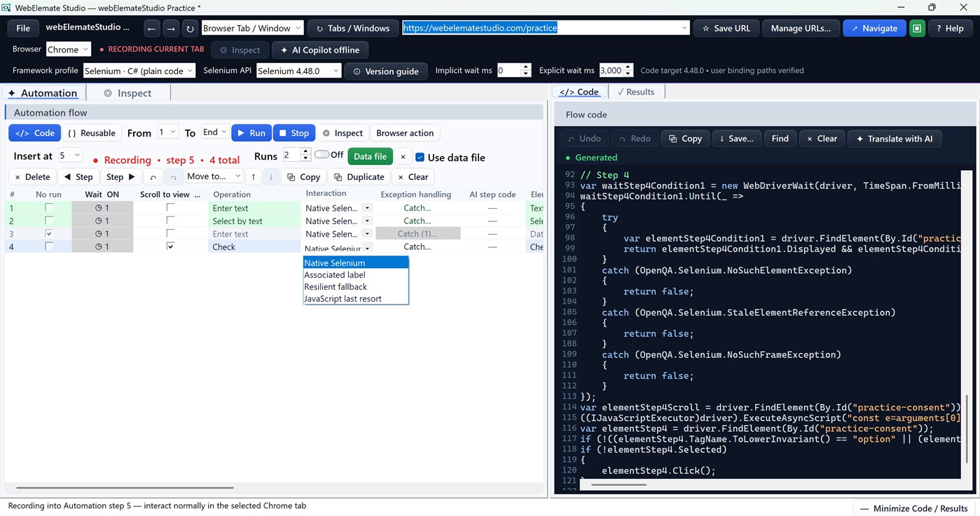Image resolution: width=980 pixels, height=516 pixels.
Task: Open the File menu
Action: (23, 28)
